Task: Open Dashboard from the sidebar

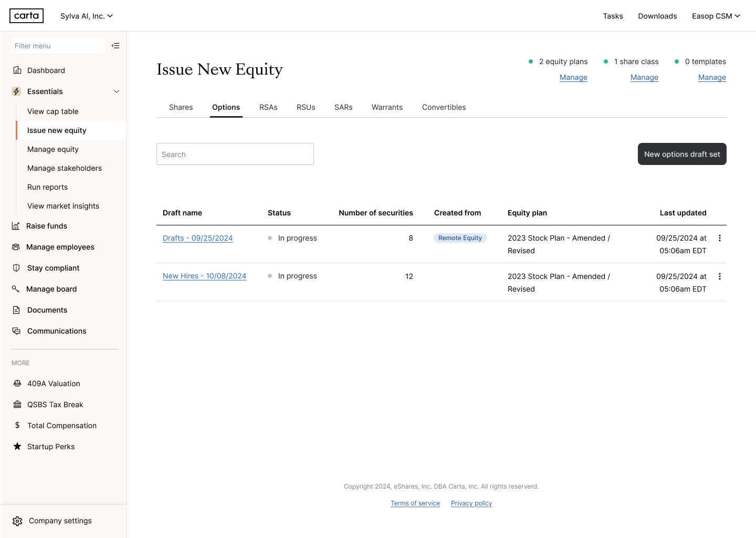Action: tap(46, 70)
